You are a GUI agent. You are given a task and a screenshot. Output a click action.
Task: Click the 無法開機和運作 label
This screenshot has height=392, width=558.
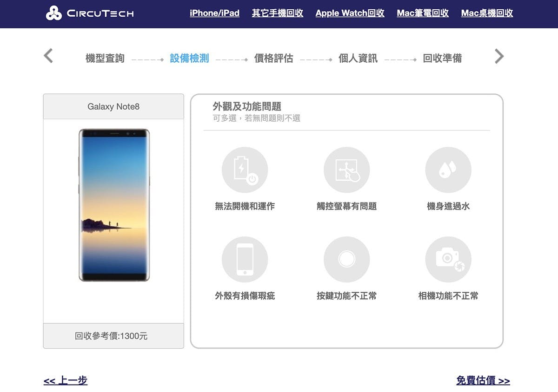(x=245, y=206)
